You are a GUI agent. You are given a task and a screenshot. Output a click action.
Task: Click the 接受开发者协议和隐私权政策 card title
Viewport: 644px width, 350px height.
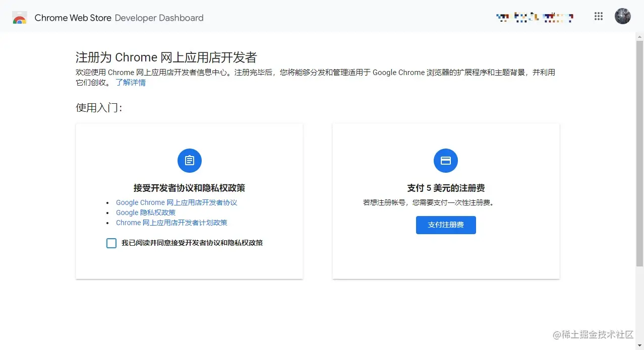[x=189, y=188]
